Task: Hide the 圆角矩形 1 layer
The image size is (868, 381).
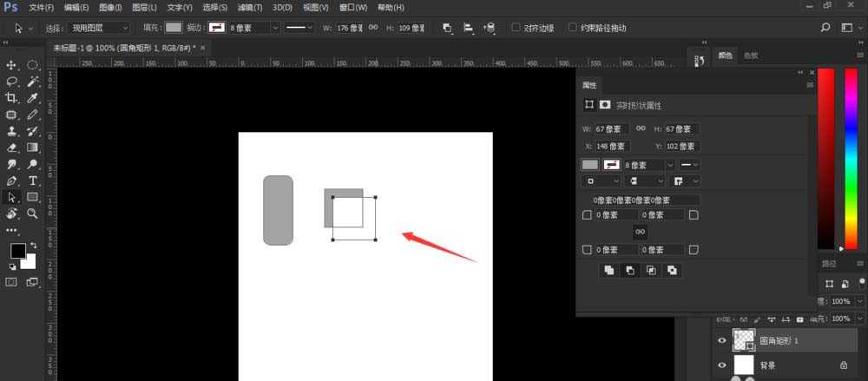Action: click(722, 341)
